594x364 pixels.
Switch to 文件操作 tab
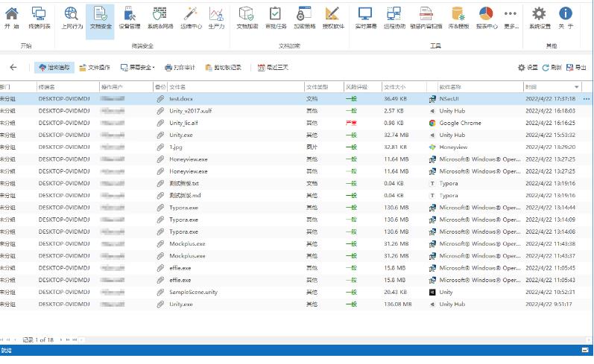pyautogui.click(x=94, y=67)
